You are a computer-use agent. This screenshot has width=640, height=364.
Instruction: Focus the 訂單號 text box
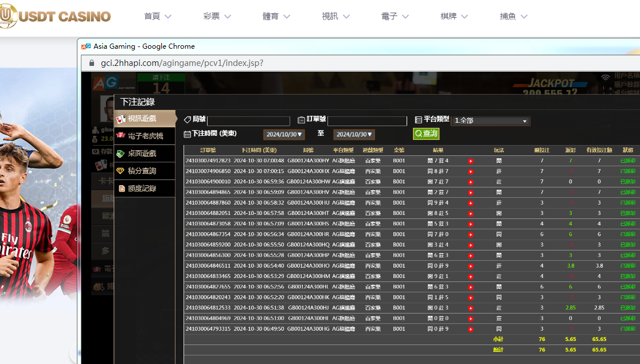coord(367,121)
